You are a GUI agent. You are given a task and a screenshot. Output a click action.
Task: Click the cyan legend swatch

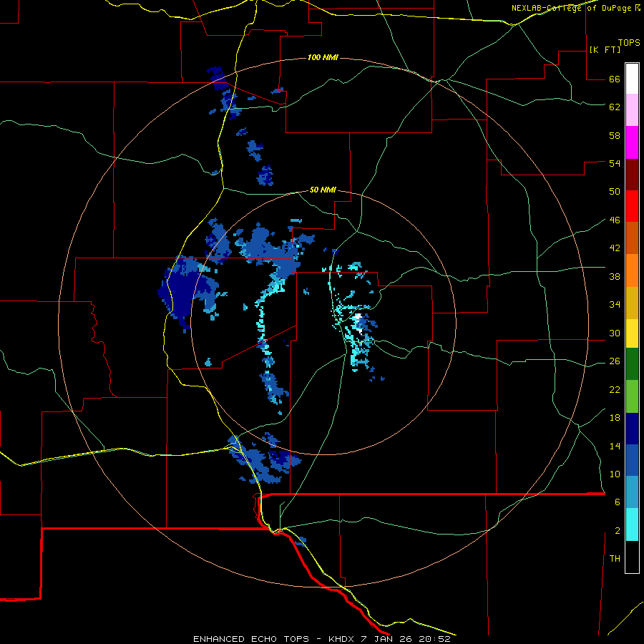click(632, 525)
